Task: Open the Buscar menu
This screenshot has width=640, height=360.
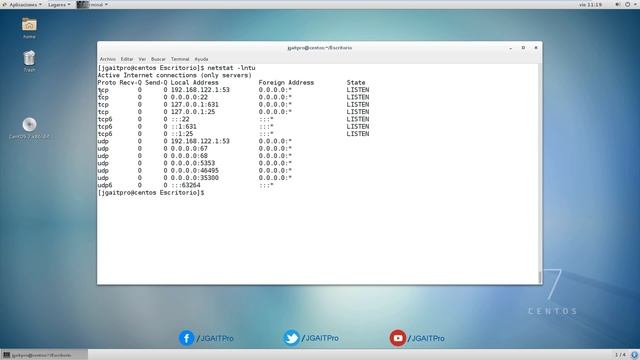Action: (x=158, y=59)
